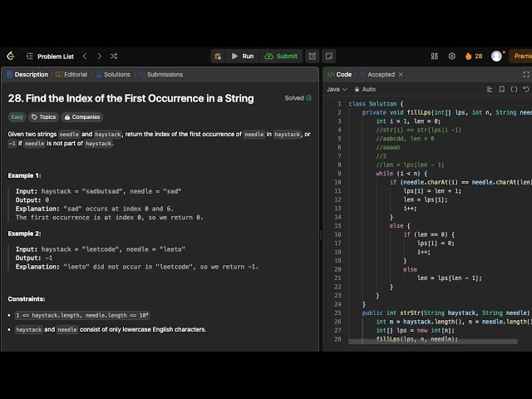The width and height of the screenshot is (532, 399).
Task: Click the curly braces icon in editor toolbar
Action: (x=514, y=89)
